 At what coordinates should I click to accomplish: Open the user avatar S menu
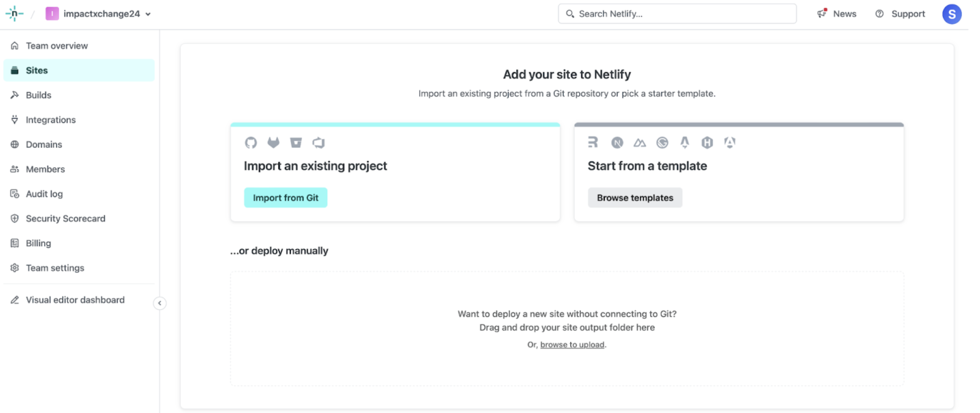(951, 14)
